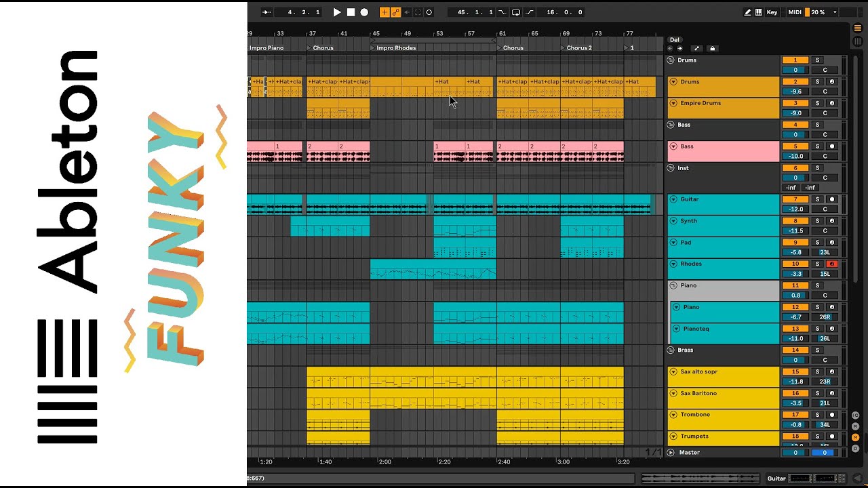This screenshot has width=868, height=488.
Task: Start playback with the Play button
Action: point(337,12)
